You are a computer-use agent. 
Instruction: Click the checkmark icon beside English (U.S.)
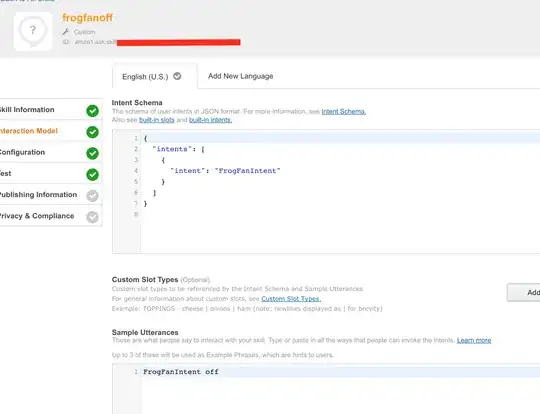pos(177,76)
